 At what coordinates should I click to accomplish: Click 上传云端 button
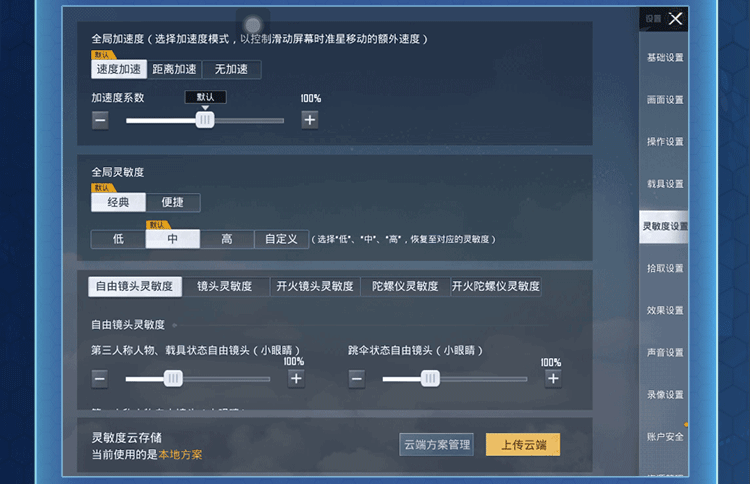coord(523,445)
